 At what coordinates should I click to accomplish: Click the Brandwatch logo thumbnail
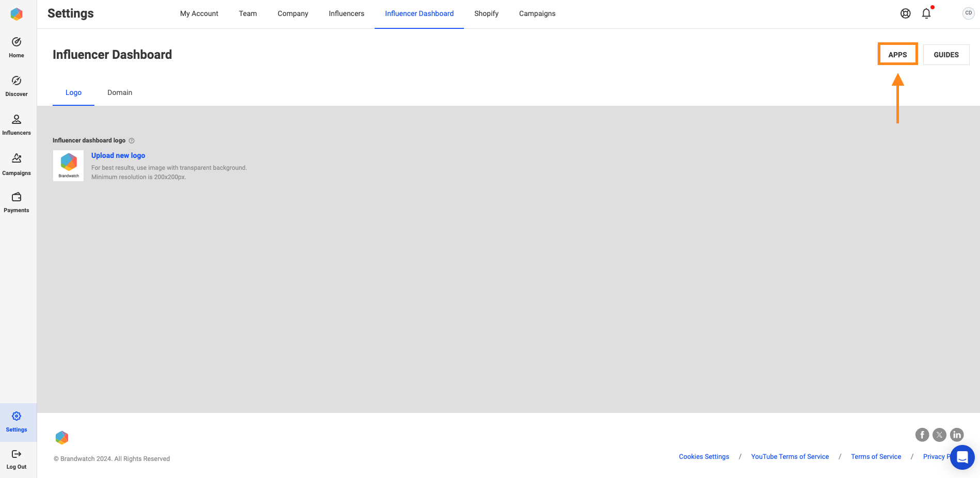click(x=68, y=166)
